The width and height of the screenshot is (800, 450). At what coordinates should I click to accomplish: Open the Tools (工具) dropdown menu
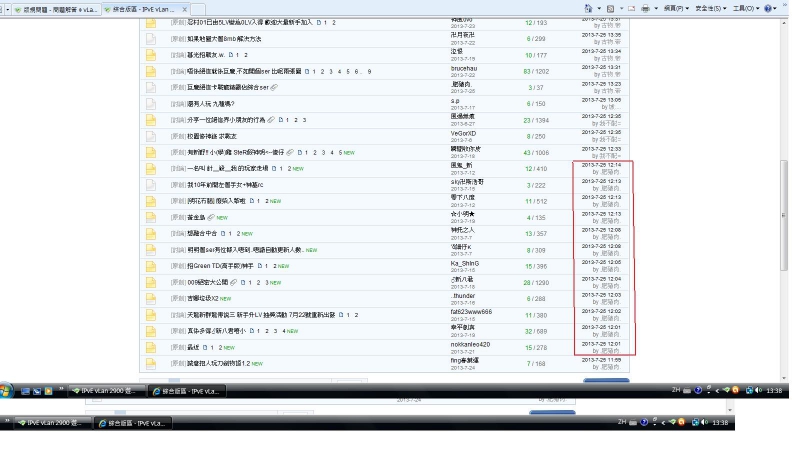(746, 8)
